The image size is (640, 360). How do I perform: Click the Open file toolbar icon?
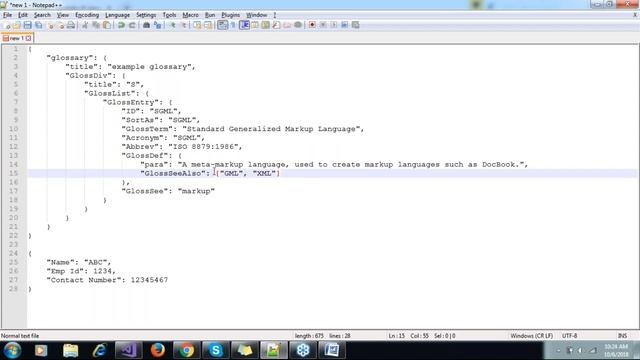pos(16,25)
